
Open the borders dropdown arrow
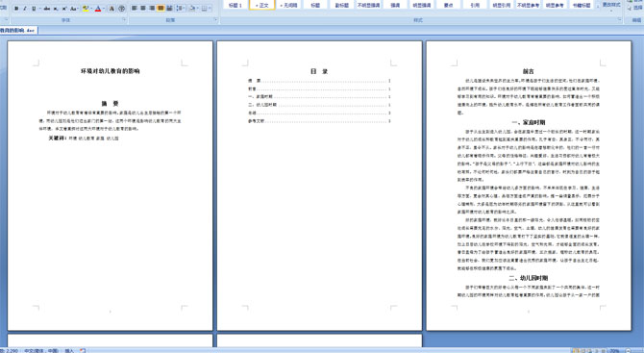pos(210,9)
